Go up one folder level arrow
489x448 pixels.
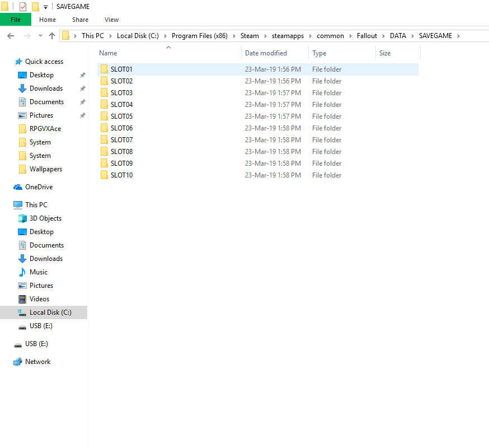tap(52, 36)
